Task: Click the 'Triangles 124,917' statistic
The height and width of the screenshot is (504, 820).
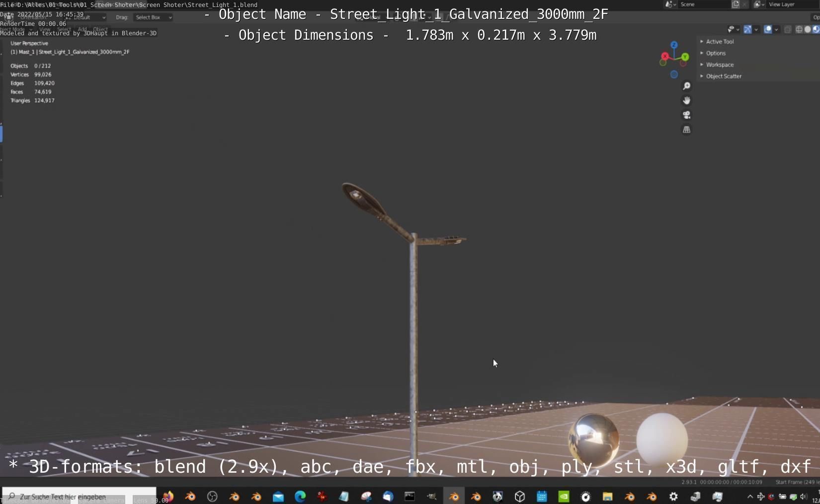Action: tap(32, 100)
